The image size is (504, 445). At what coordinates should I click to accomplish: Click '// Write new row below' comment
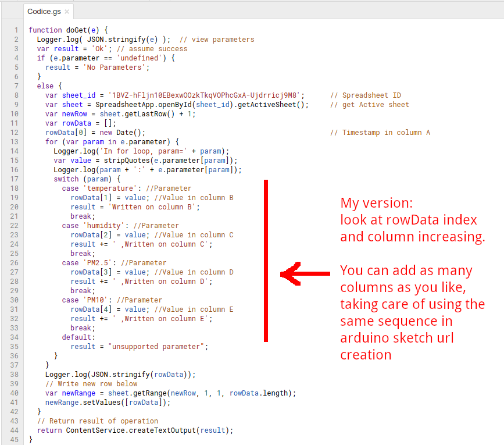[91, 385]
